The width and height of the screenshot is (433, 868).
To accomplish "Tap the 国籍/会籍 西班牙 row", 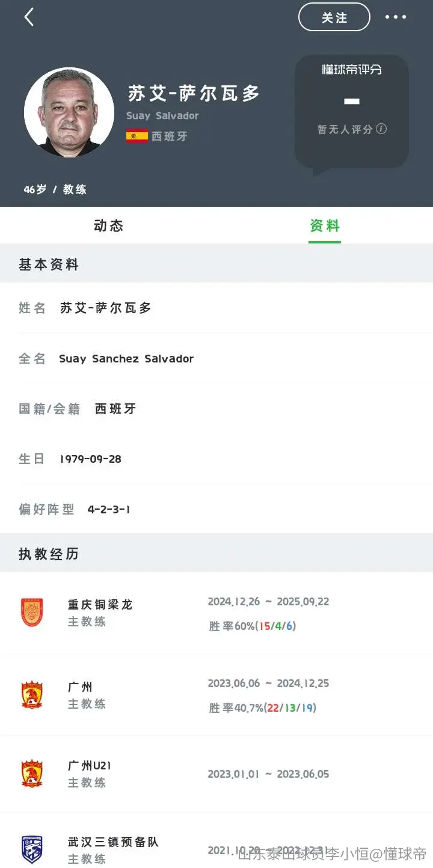I will click(x=216, y=409).
